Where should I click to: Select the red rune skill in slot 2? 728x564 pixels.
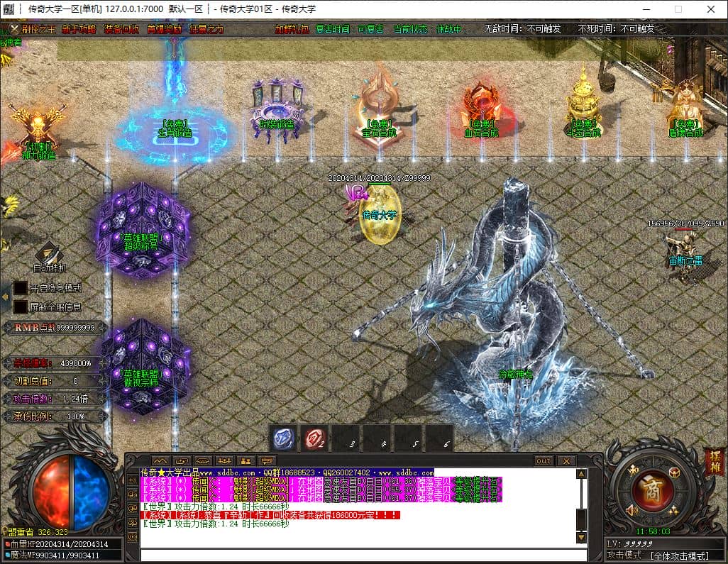(314, 438)
